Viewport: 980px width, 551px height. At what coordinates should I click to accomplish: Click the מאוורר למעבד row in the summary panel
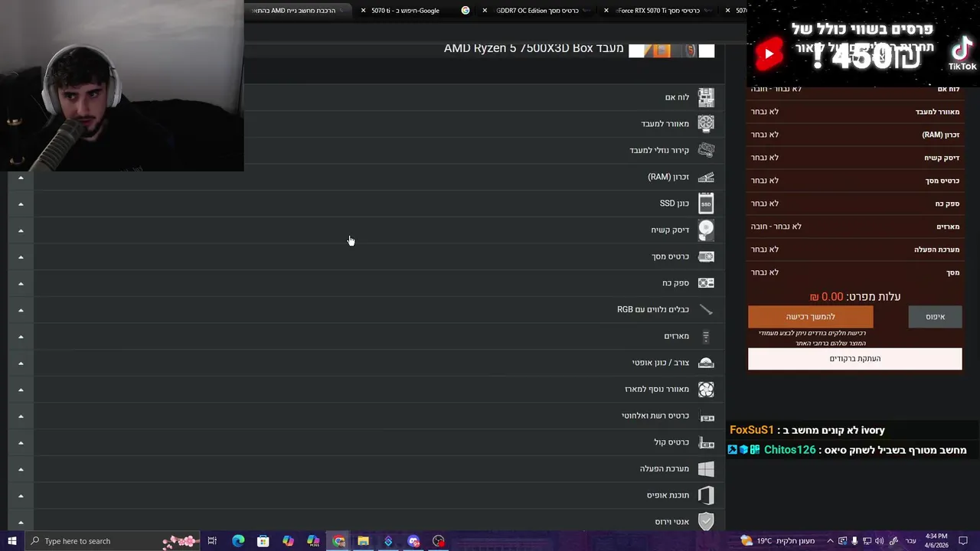click(x=854, y=112)
